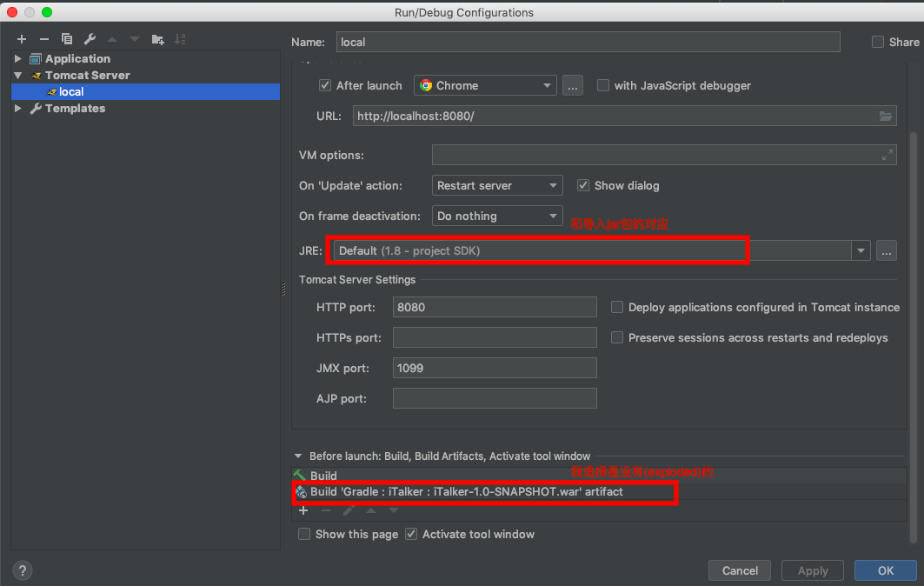Click Templates wrench icon in tree
This screenshot has width=924, height=586.
tap(36, 109)
